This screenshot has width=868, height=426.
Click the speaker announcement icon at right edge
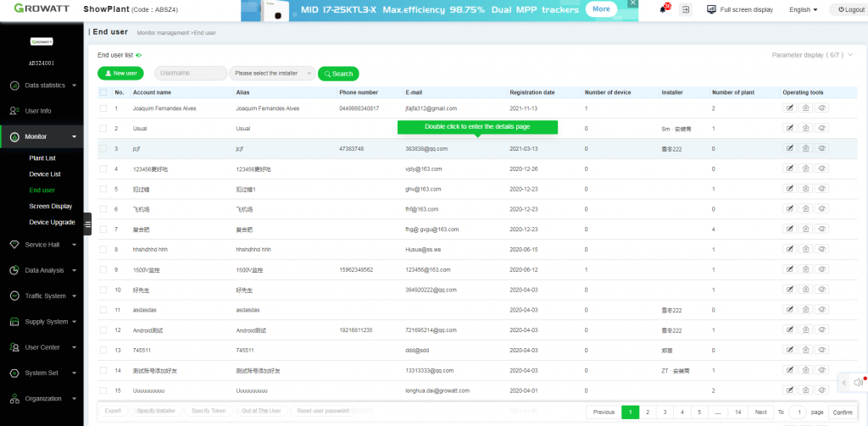(859, 382)
